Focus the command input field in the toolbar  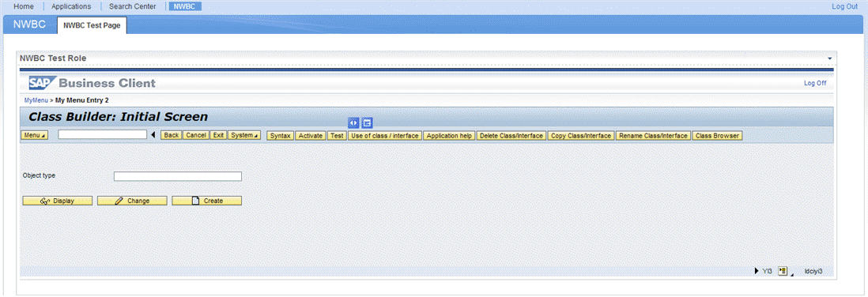(x=103, y=134)
